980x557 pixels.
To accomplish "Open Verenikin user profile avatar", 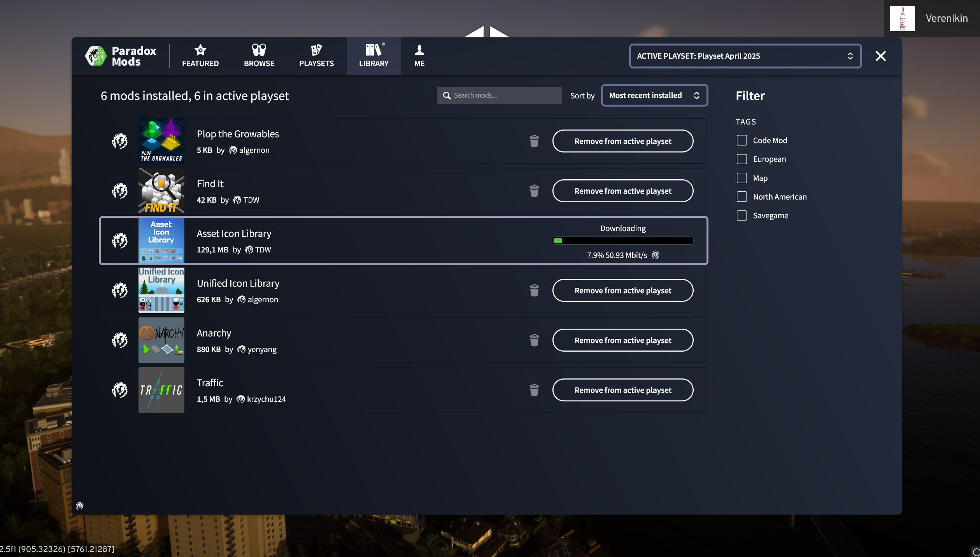I will [902, 19].
